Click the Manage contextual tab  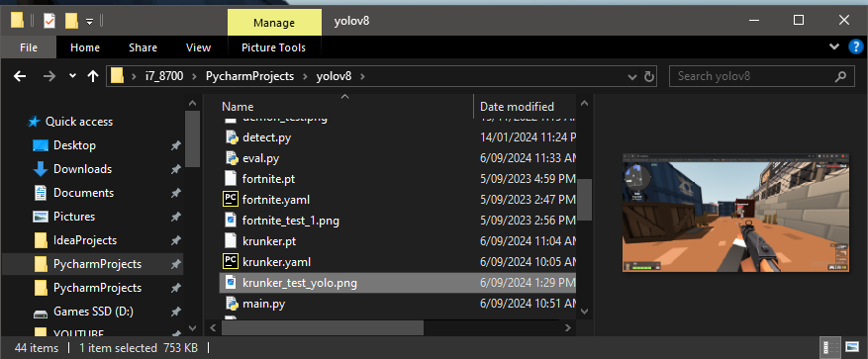coord(274,23)
